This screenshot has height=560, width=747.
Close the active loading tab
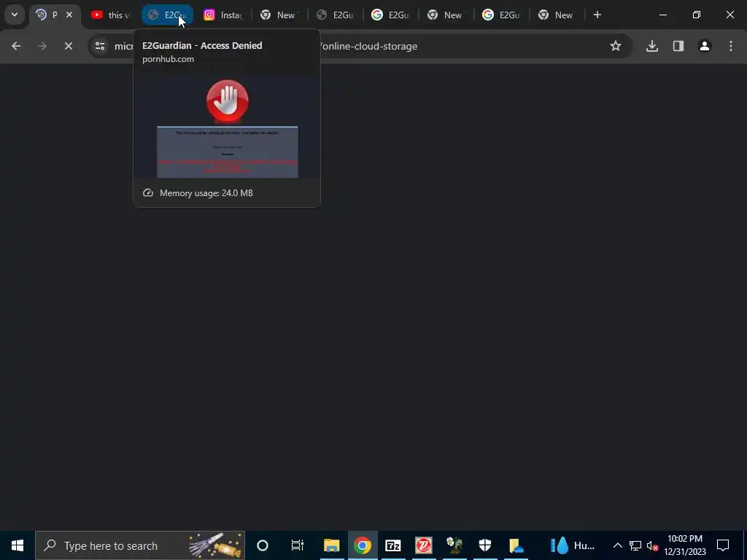[69, 15]
